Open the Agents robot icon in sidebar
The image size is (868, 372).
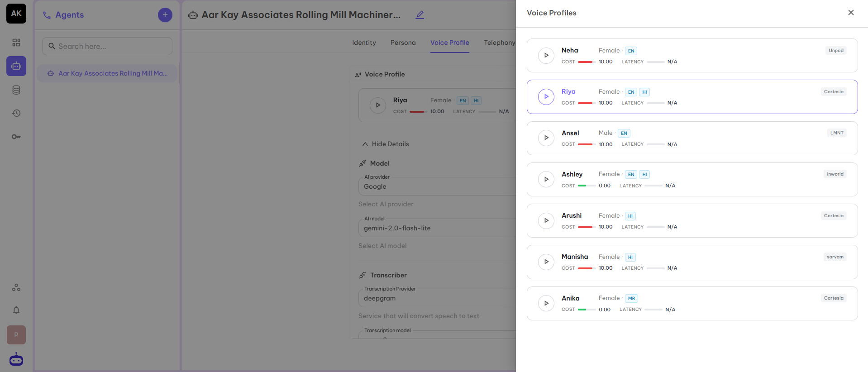16,66
